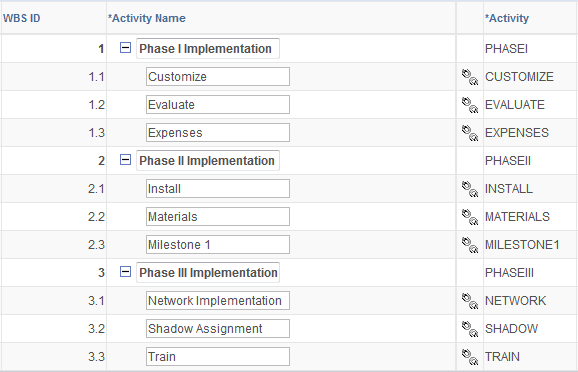Open activity details icon for CUSTOMIZE row

(x=470, y=77)
